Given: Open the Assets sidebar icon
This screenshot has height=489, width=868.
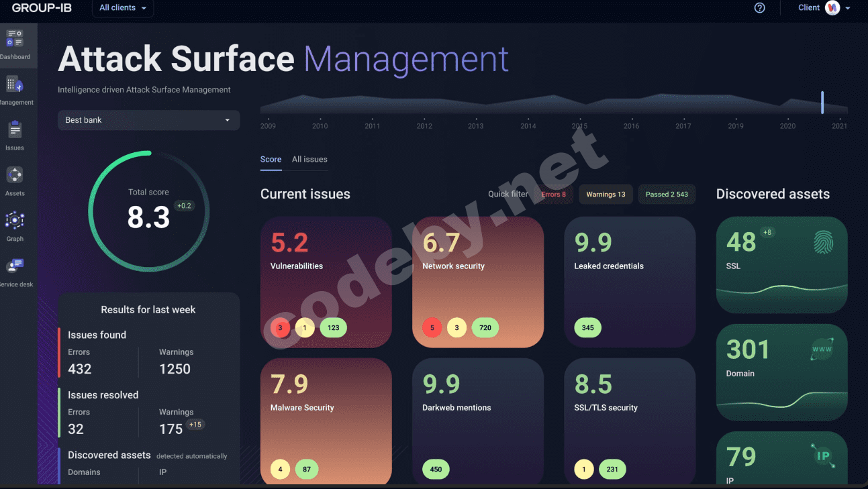Looking at the screenshot, I should (x=15, y=175).
